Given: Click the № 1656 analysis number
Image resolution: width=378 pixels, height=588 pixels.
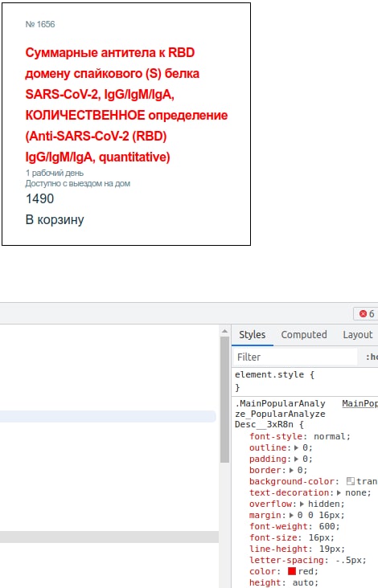Looking at the screenshot, I should [40, 24].
